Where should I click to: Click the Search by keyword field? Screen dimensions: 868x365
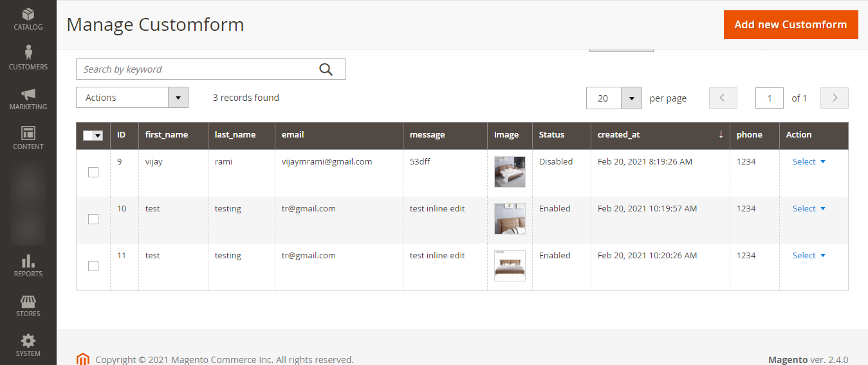coord(196,69)
